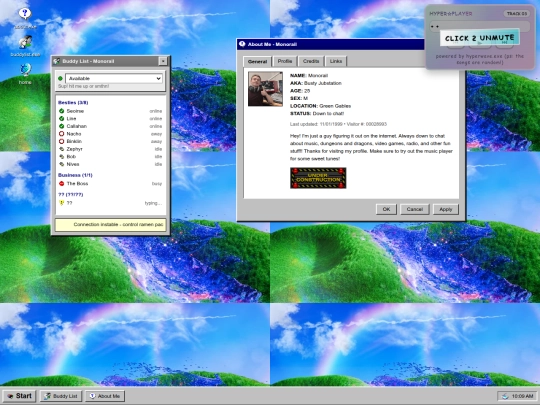540x405 pixels.
Task: Click the Buddy List taskbar button
Action: click(x=61, y=396)
